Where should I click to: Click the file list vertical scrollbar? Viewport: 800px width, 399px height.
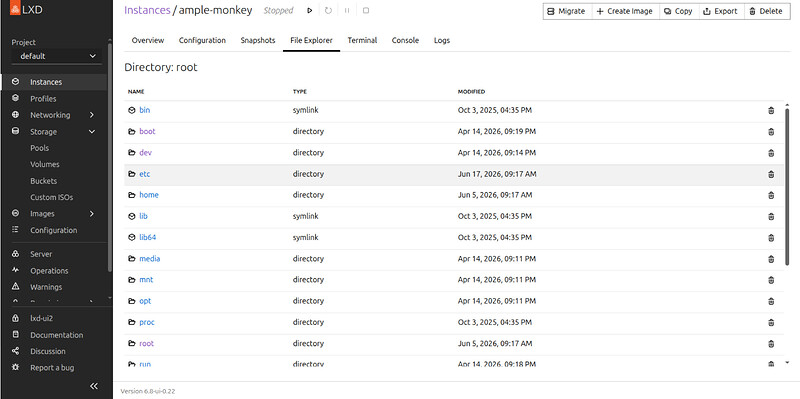point(787,186)
